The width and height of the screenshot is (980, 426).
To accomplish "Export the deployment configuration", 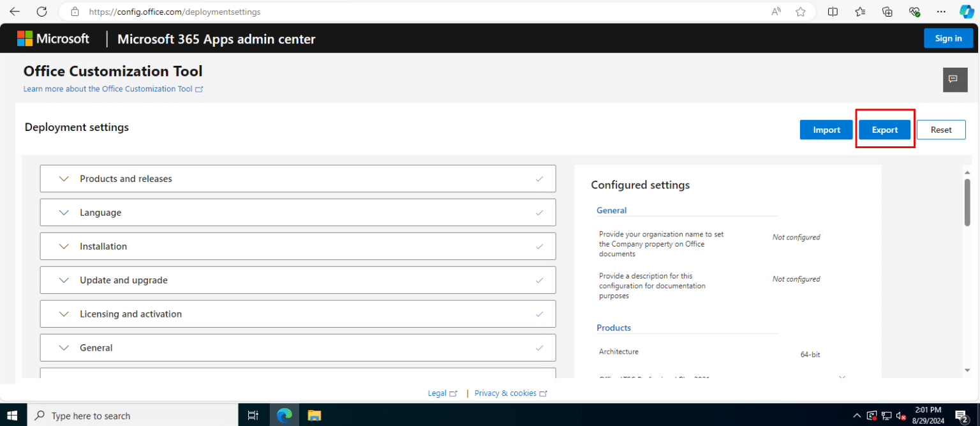I will click(884, 129).
